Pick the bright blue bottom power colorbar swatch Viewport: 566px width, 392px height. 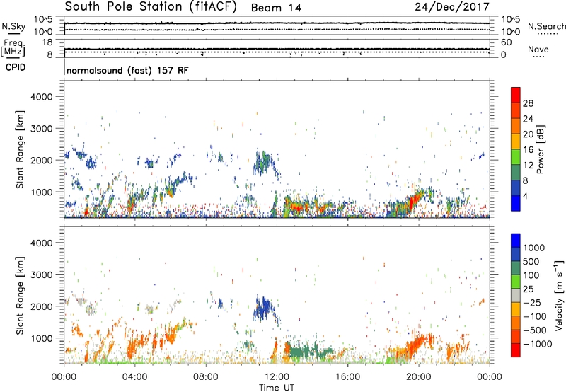click(x=516, y=203)
